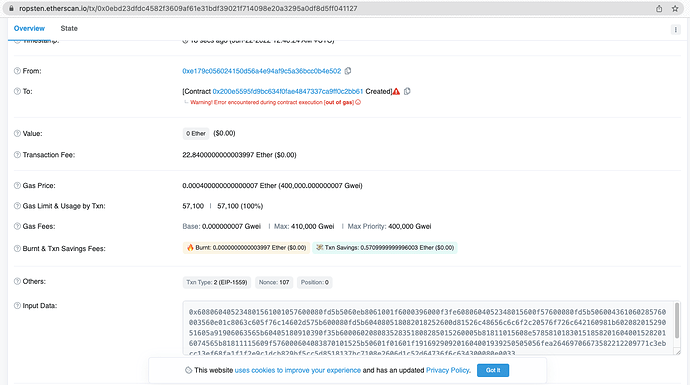Click the out of gas warning message
The height and width of the screenshot is (385, 690).
[272, 103]
